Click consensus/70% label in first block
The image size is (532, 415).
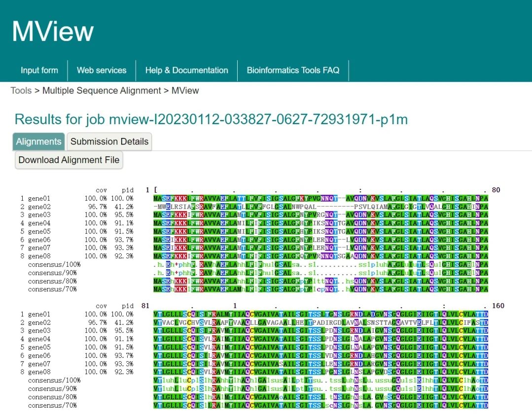click(x=52, y=289)
